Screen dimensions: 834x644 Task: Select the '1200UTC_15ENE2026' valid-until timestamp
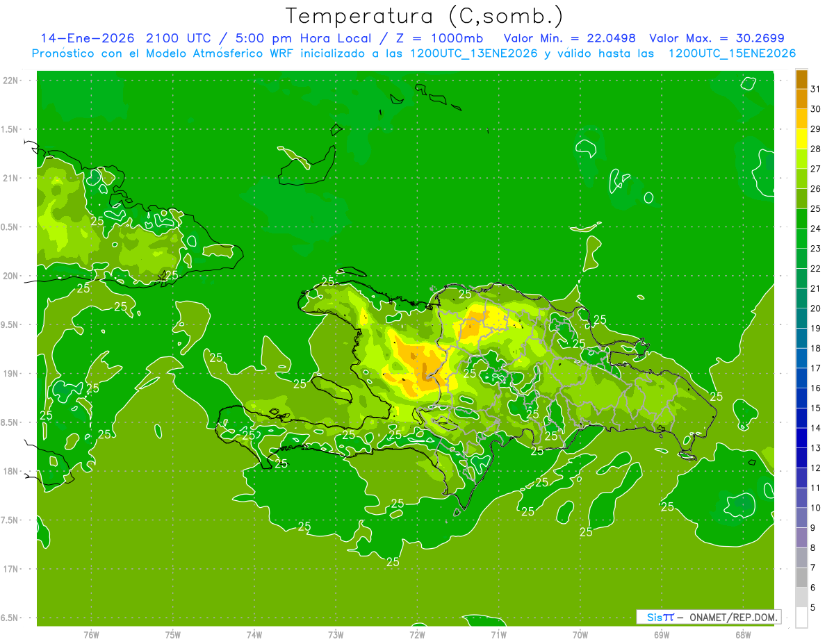coord(732,53)
